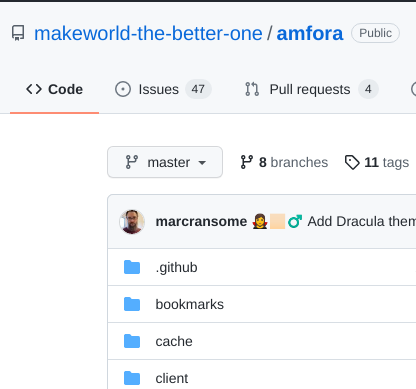
Task: Click the client folder icon
Action: click(x=132, y=378)
